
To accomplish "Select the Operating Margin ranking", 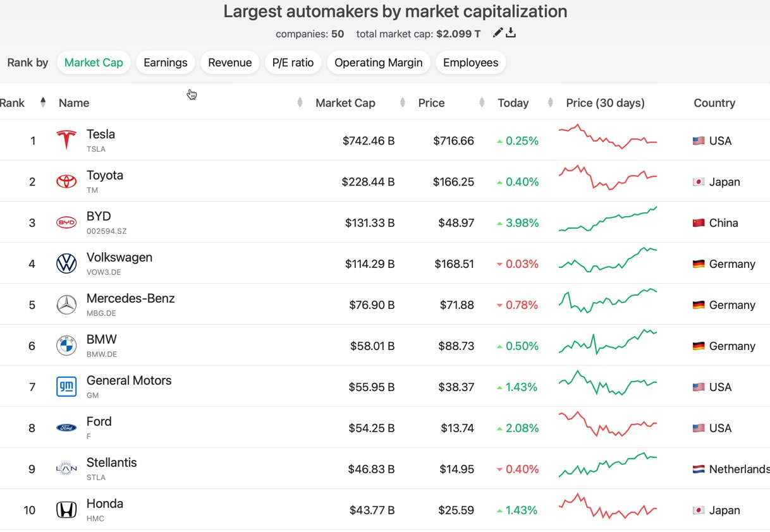I will point(378,63).
